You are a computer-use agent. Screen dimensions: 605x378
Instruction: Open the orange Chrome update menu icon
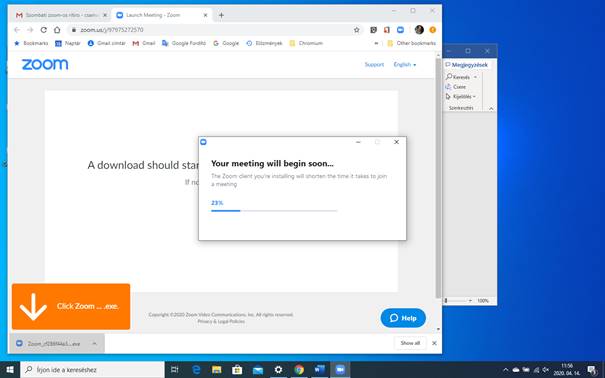pyautogui.click(x=433, y=30)
